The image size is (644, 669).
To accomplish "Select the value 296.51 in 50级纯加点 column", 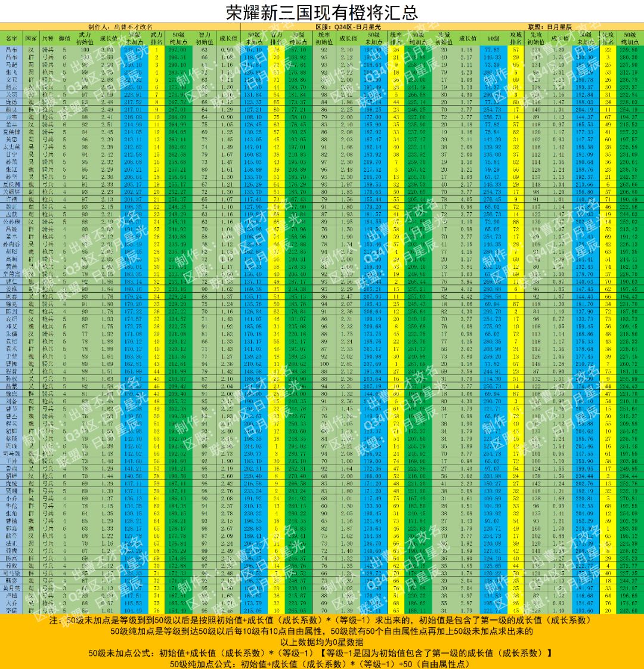I will 179,58.
